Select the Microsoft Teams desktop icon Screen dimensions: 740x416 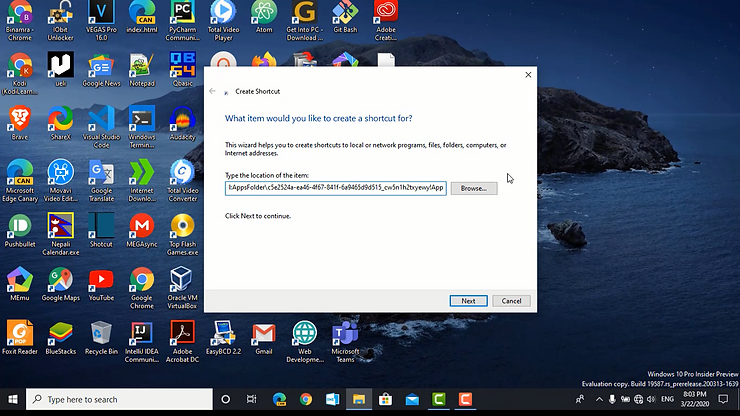[345, 341]
